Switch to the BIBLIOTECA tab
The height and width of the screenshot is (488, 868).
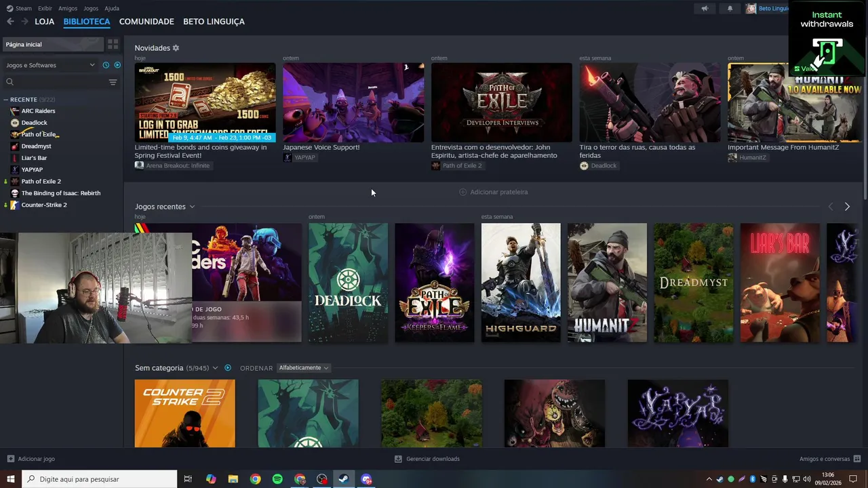click(x=87, y=22)
